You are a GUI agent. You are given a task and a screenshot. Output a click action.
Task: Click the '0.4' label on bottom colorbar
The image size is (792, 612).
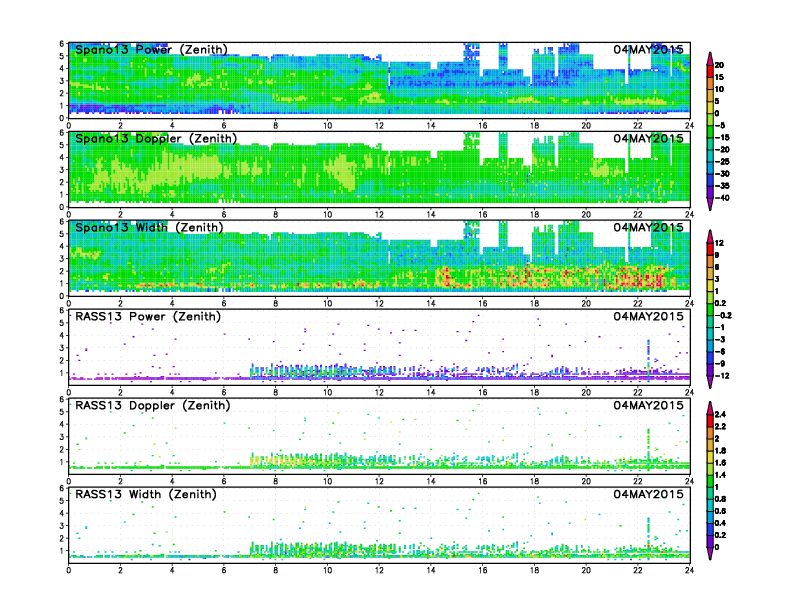tap(720, 523)
